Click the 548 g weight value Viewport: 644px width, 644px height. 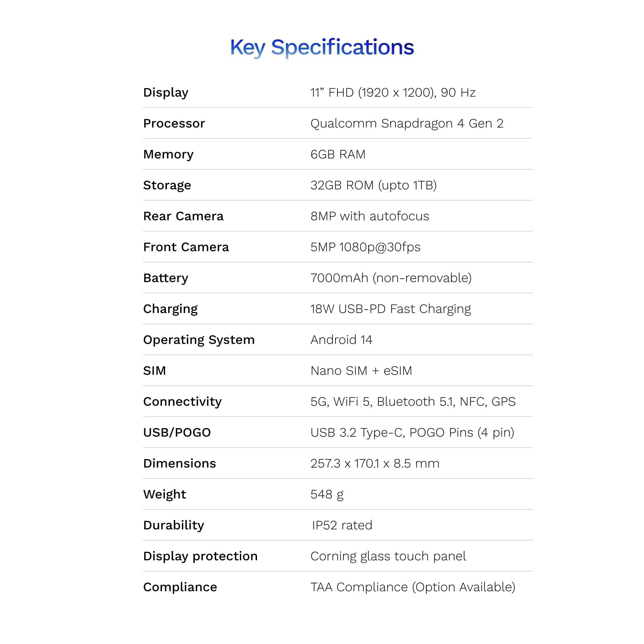pos(327,495)
